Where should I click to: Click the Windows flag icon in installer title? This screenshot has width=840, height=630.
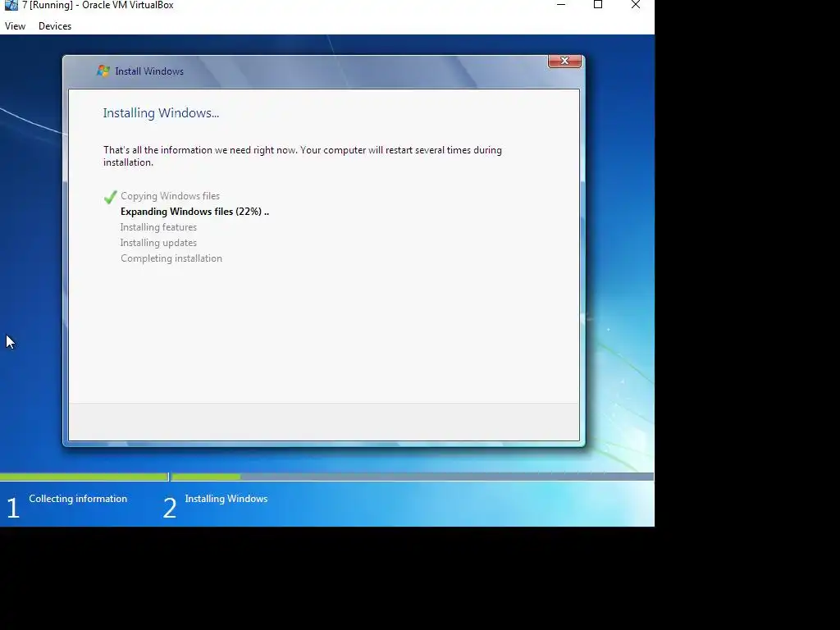tap(103, 71)
